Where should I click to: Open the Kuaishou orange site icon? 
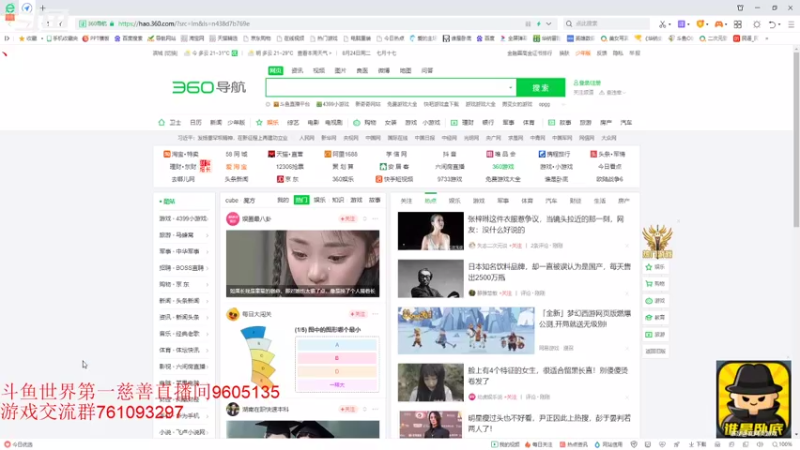(379, 179)
